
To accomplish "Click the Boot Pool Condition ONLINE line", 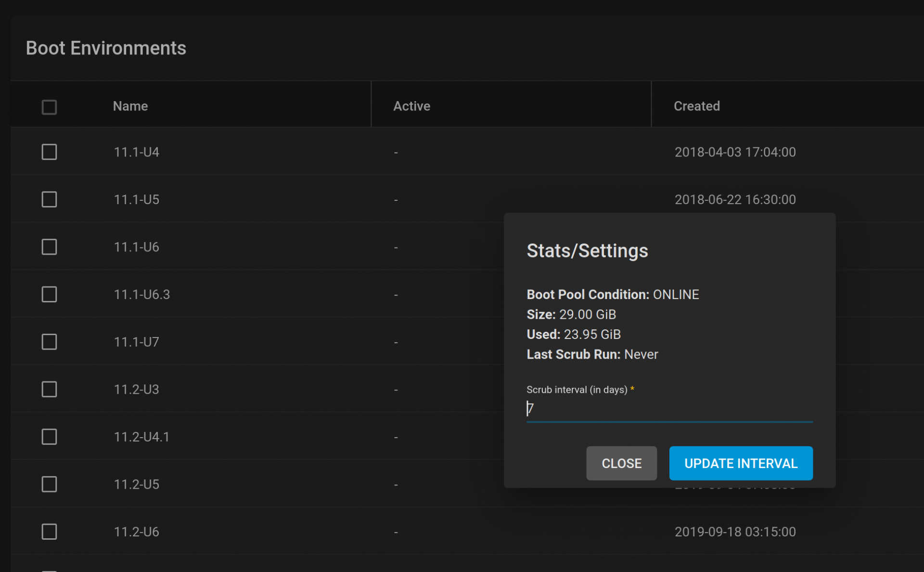I will (613, 294).
